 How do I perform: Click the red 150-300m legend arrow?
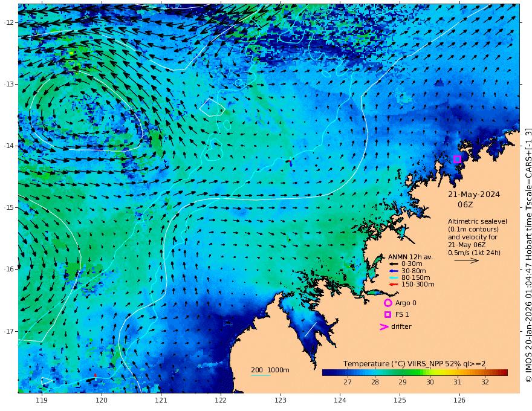pos(393,284)
